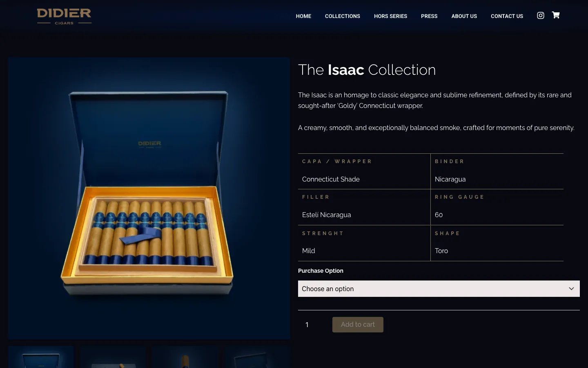Expand the Purchase Option dropdown
This screenshot has width=588, height=368.
[x=439, y=289]
